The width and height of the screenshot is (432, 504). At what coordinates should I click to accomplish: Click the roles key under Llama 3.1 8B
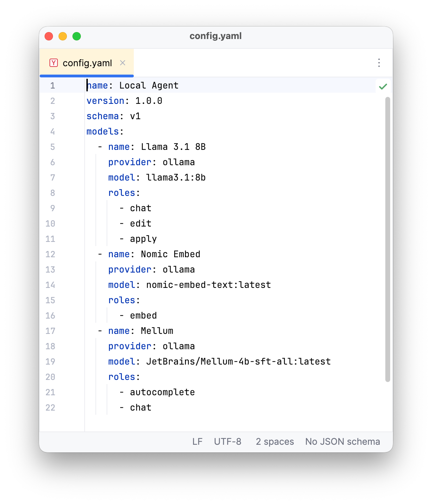pos(122,193)
